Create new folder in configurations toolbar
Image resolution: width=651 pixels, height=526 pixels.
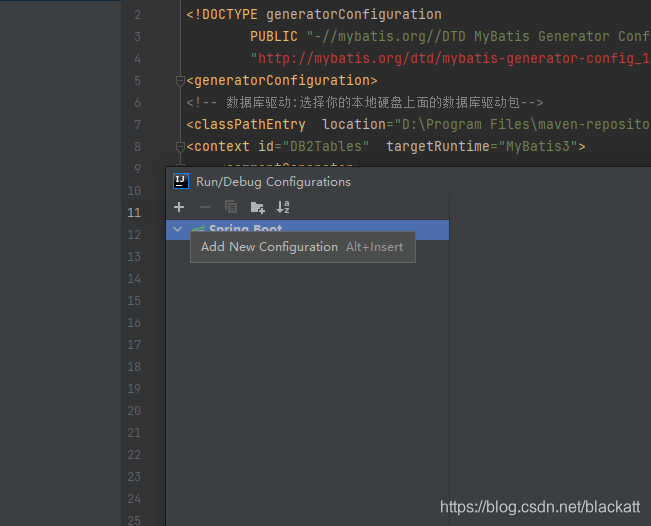tap(257, 207)
